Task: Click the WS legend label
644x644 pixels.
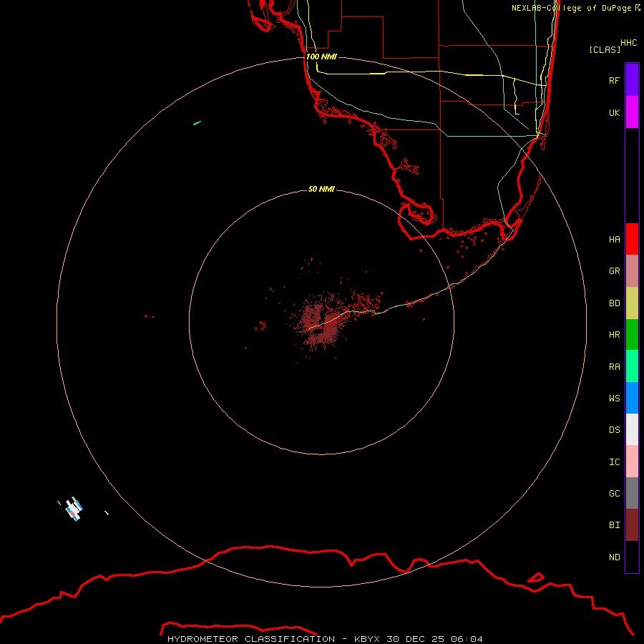Action: click(614, 399)
